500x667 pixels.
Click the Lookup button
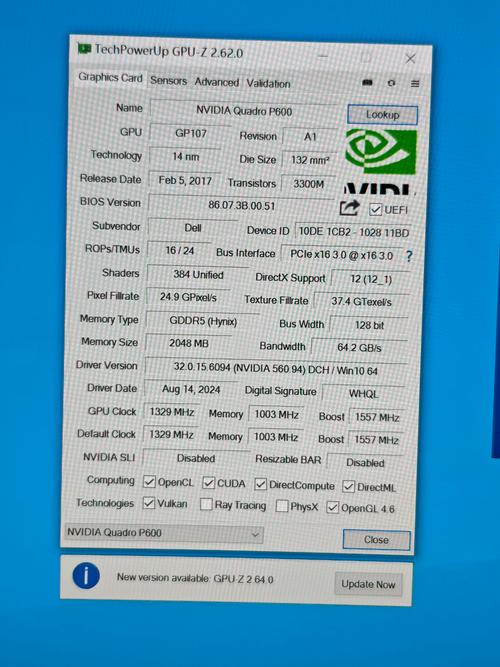[x=382, y=115]
